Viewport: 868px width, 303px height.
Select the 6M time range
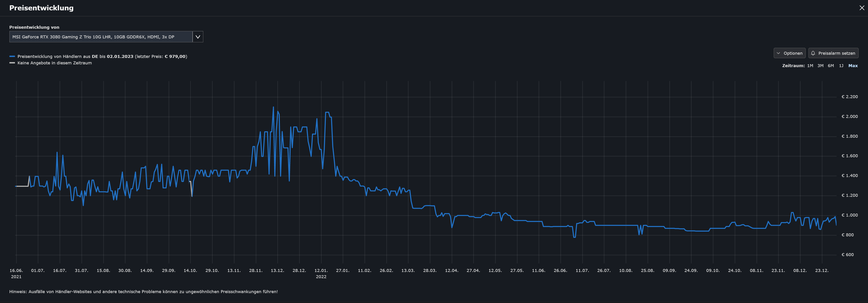tap(831, 66)
